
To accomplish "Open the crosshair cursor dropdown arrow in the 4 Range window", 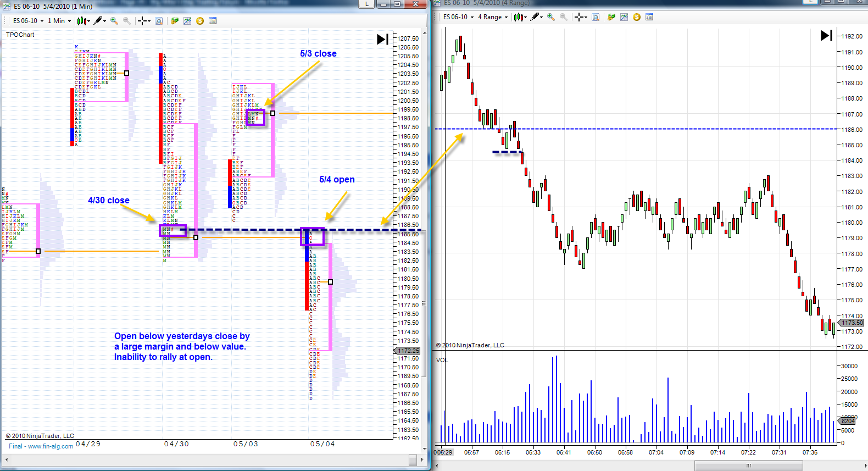I will (586, 17).
